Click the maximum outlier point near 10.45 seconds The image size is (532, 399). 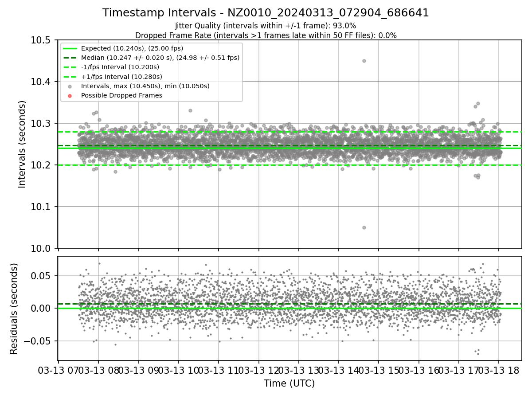click(x=364, y=61)
